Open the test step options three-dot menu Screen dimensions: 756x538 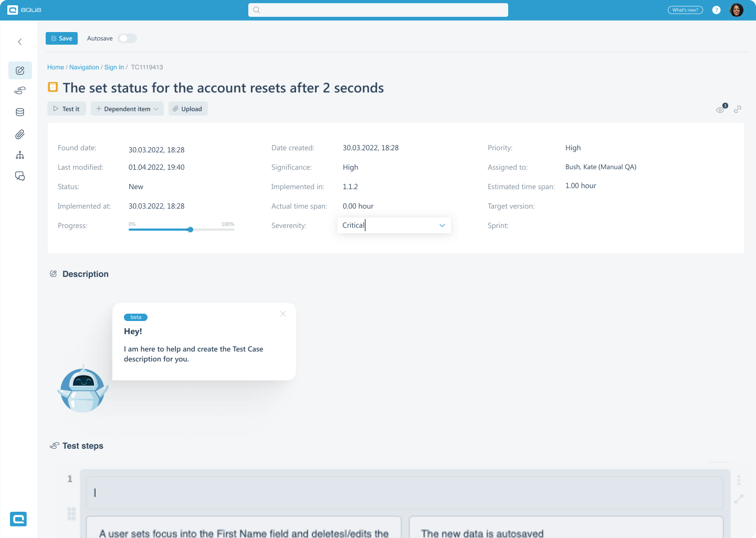tap(740, 480)
